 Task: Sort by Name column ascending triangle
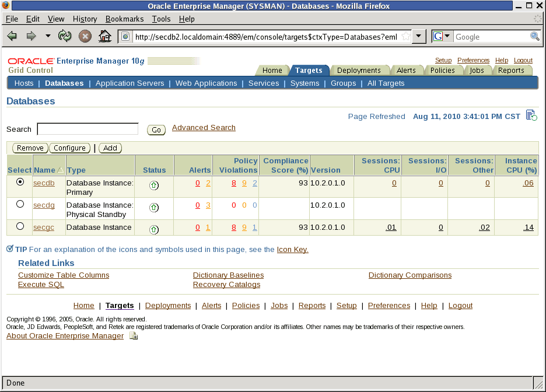(60, 170)
